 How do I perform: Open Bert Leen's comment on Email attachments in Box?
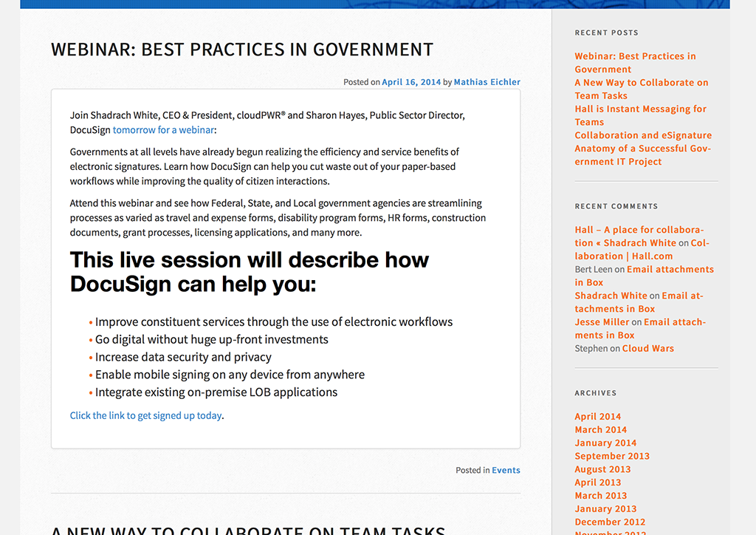[x=644, y=276]
